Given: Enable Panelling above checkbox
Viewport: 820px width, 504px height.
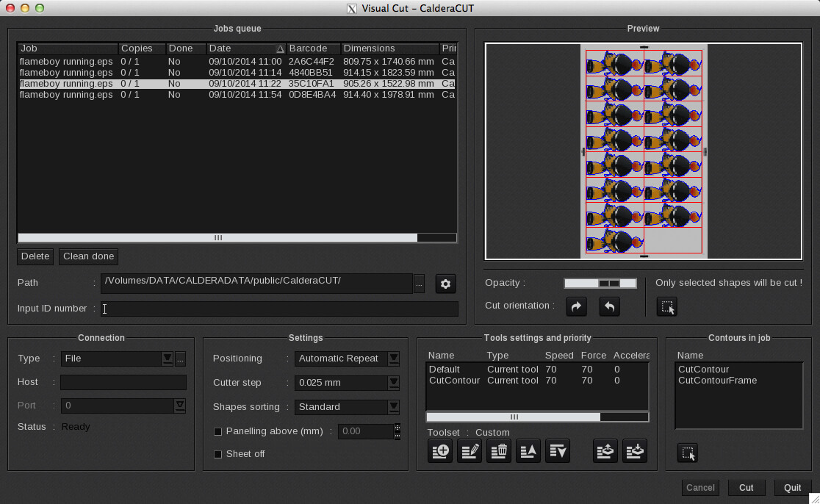Looking at the screenshot, I should click(x=218, y=431).
